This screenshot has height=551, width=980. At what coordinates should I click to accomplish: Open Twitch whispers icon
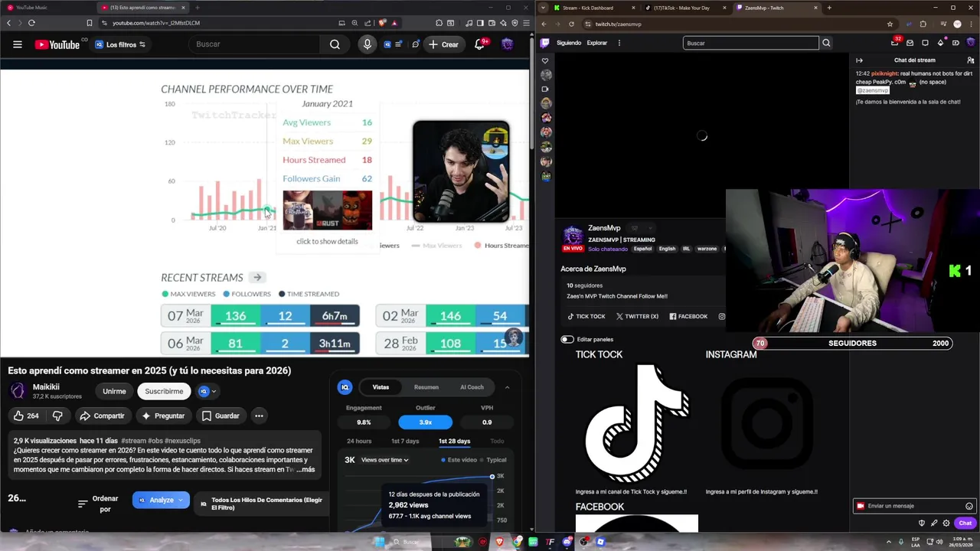click(x=925, y=43)
